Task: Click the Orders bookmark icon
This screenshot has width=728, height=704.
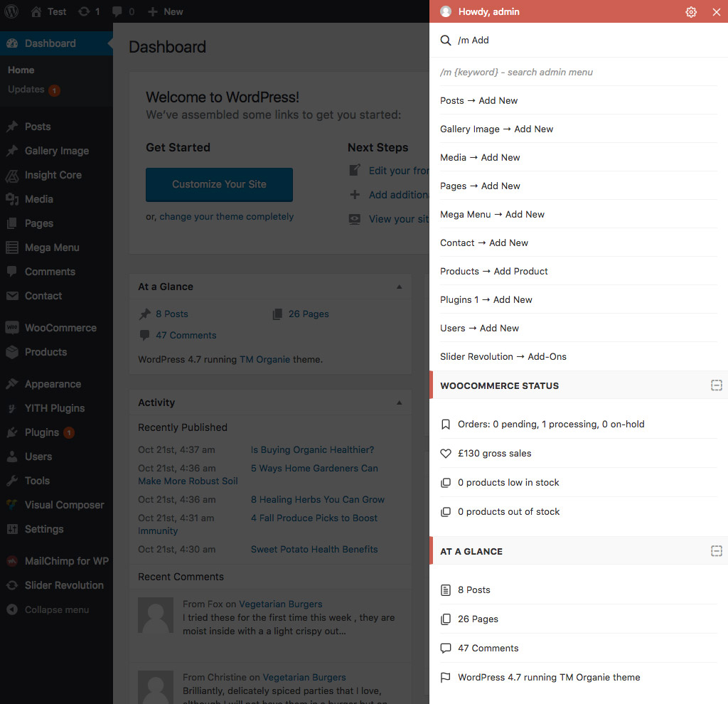Action: pyautogui.click(x=446, y=424)
